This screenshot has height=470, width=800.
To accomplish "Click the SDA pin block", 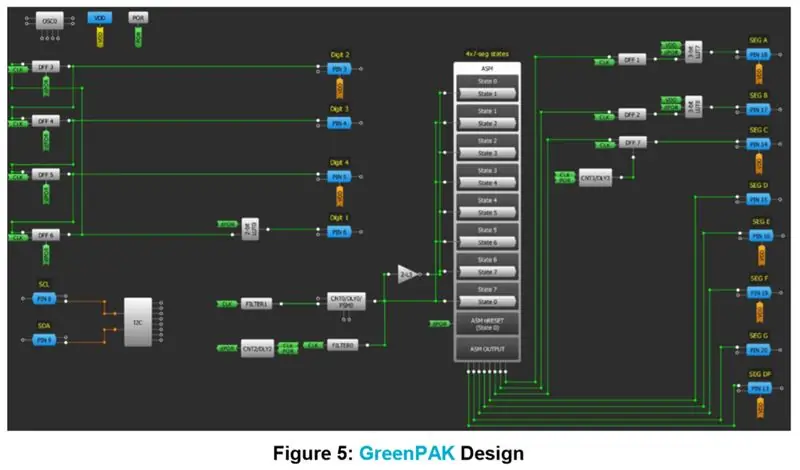I will point(44,340).
